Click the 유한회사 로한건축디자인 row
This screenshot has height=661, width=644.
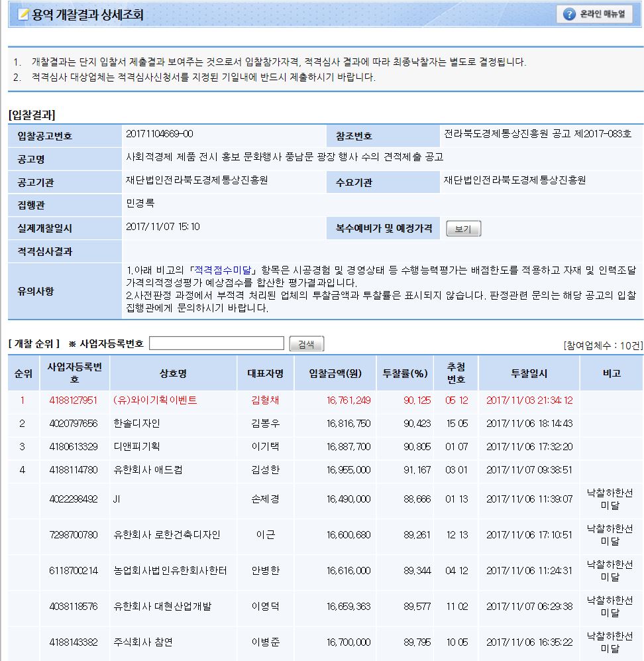click(167, 535)
